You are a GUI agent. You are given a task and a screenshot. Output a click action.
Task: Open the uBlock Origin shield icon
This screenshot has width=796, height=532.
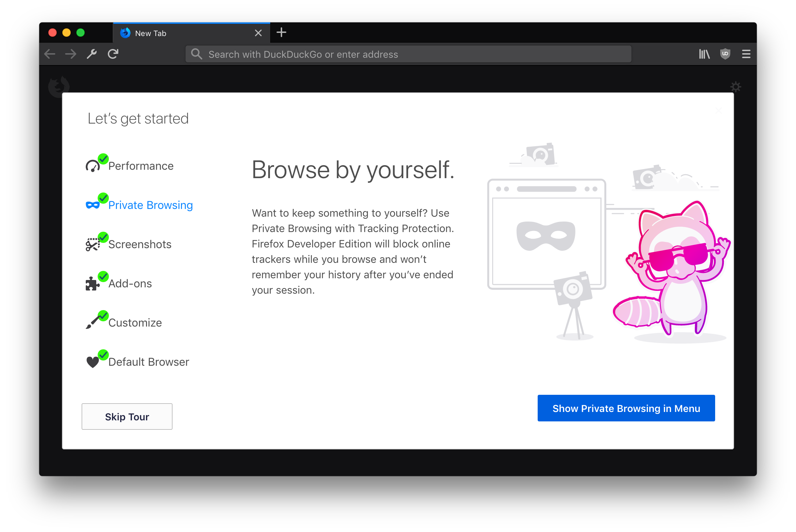pyautogui.click(x=725, y=54)
